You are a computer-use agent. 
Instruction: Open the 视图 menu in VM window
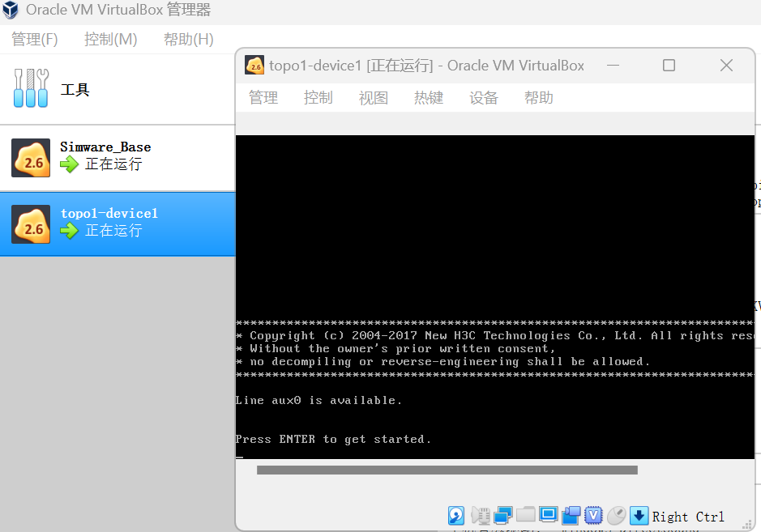click(374, 97)
